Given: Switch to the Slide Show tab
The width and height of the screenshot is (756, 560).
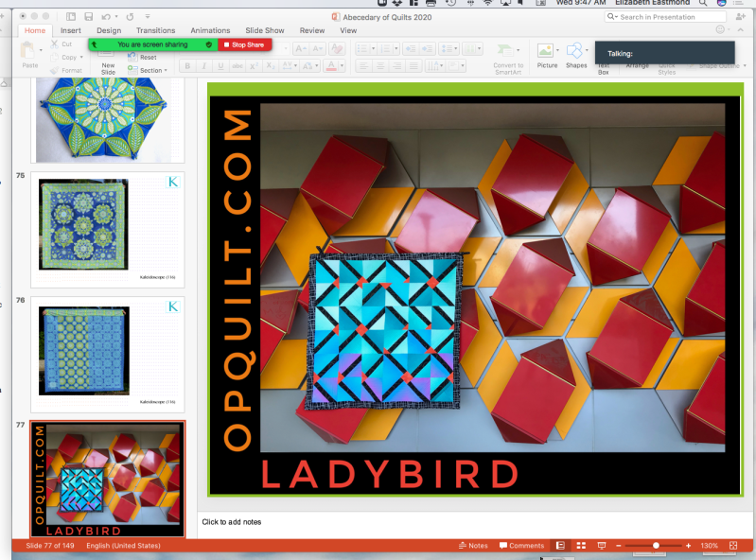Looking at the screenshot, I should click(x=266, y=30).
